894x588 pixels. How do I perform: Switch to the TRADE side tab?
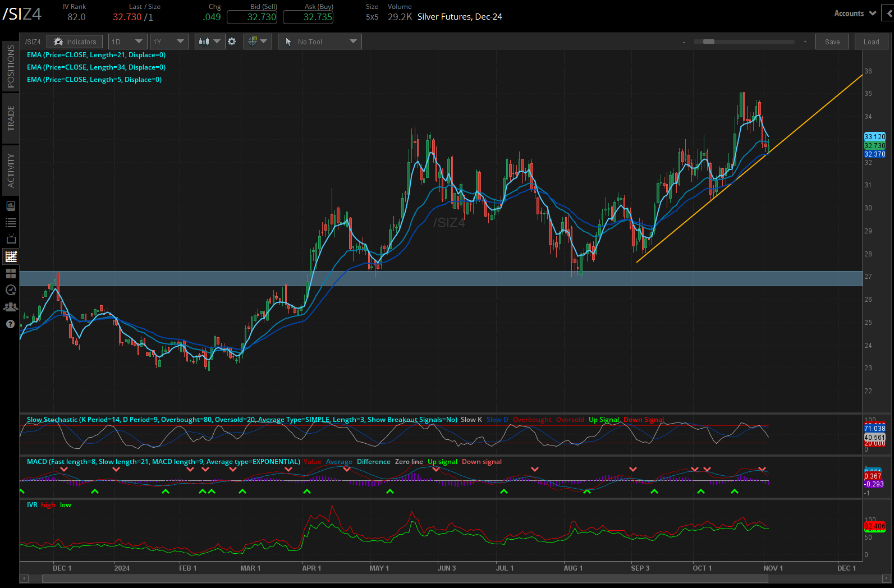click(x=11, y=118)
